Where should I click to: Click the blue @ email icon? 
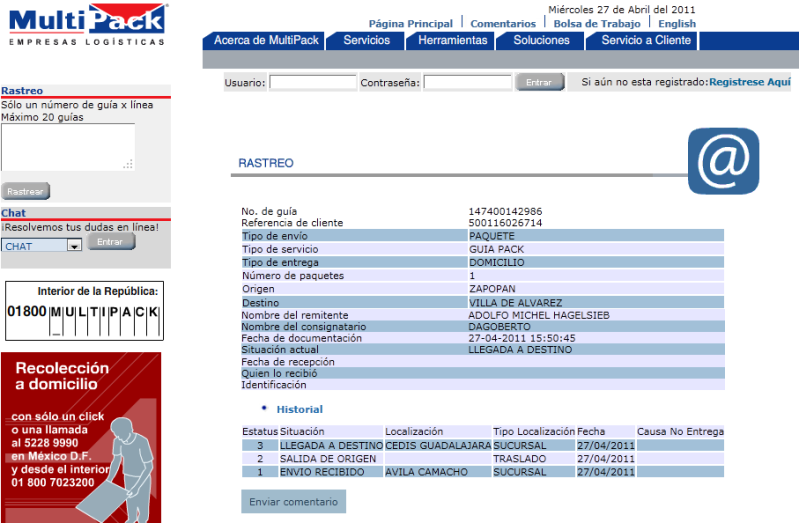[x=723, y=161]
